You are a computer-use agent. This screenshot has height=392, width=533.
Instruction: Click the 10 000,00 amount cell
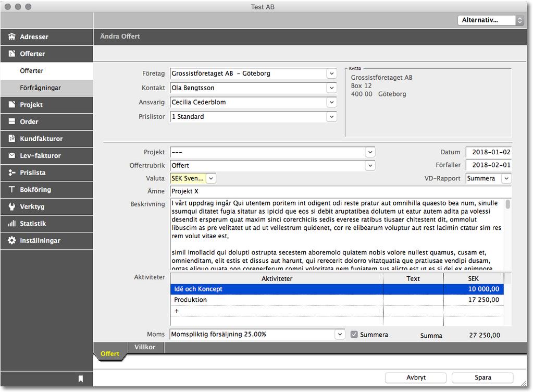pos(474,289)
